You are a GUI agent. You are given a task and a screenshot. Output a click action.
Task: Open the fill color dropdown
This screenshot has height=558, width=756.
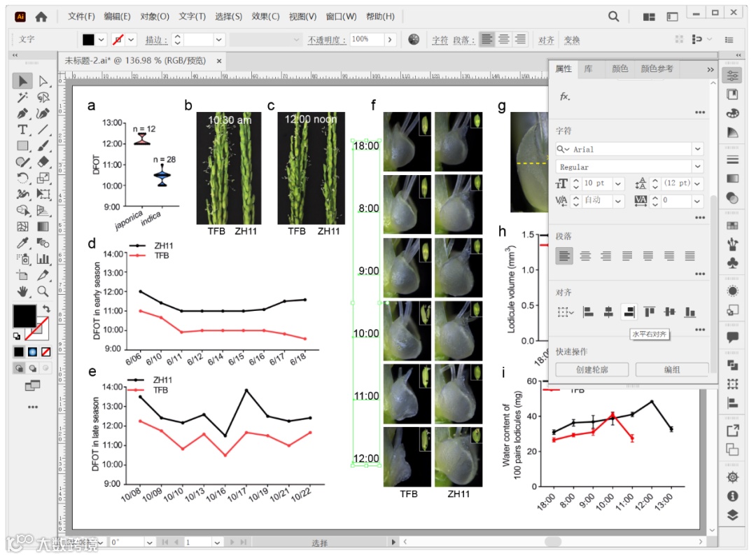tap(101, 39)
